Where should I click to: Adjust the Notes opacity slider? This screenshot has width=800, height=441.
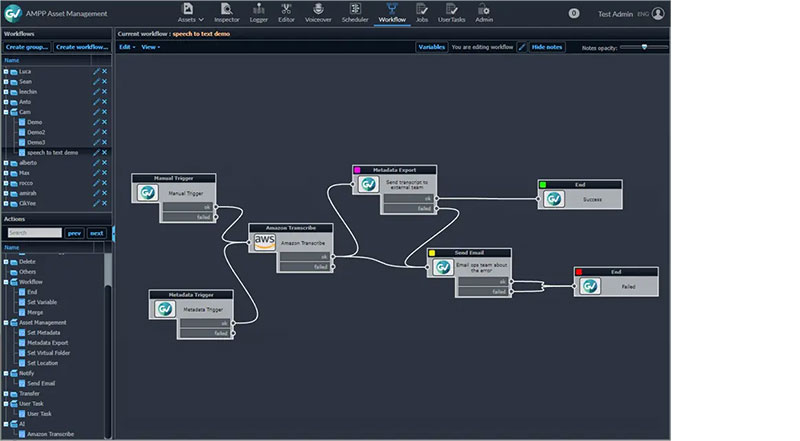(x=644, y=47)
